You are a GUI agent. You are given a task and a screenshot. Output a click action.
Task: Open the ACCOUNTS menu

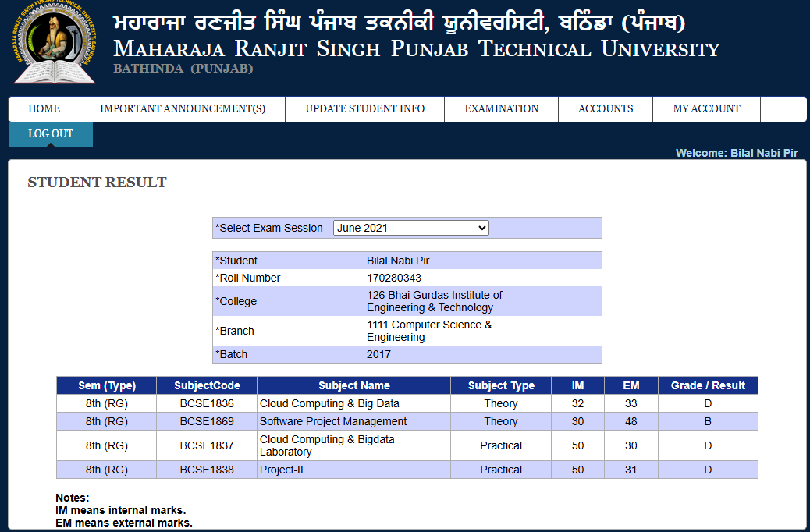(x=605, y=109)
